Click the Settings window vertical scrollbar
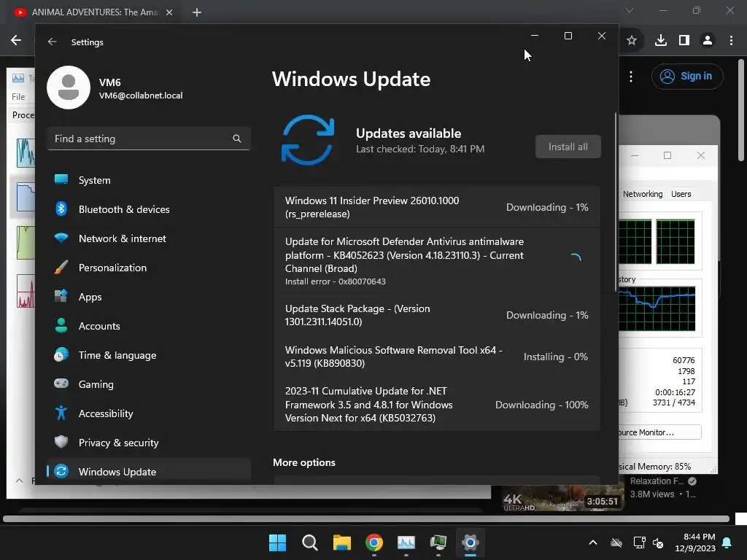Screen dimensions: 747x560 (x=616, y=202)
